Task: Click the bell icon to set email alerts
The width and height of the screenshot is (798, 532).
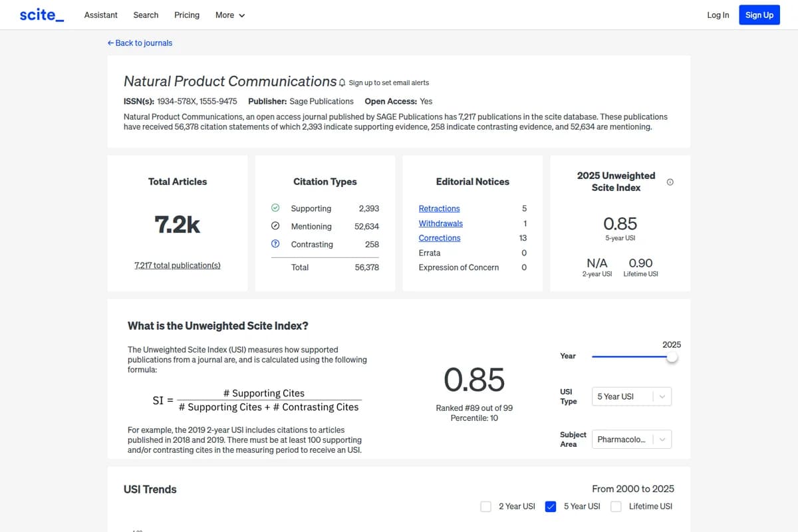Action: [342, 82]
